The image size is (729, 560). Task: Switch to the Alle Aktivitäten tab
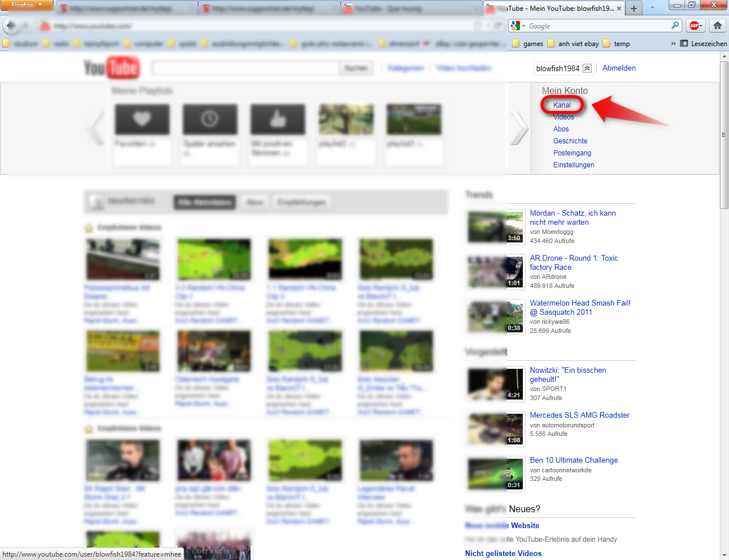[204, 201]
